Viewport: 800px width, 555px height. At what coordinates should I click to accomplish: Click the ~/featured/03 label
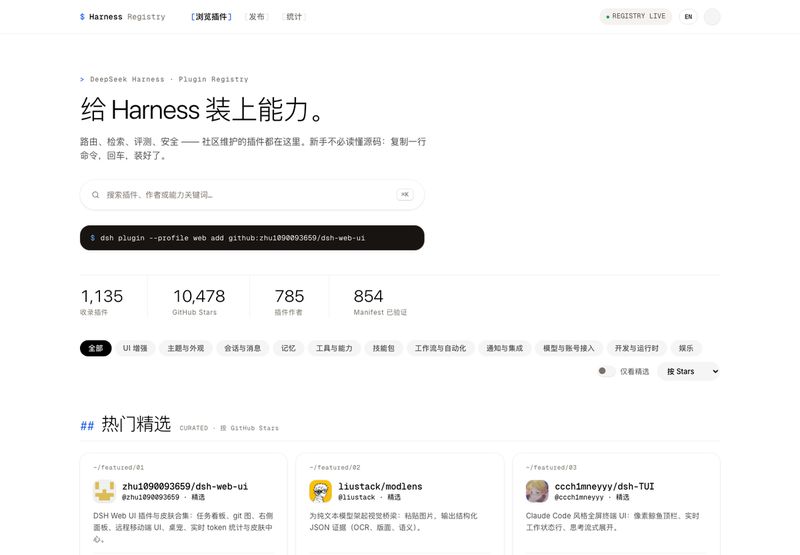coord(551,467)
